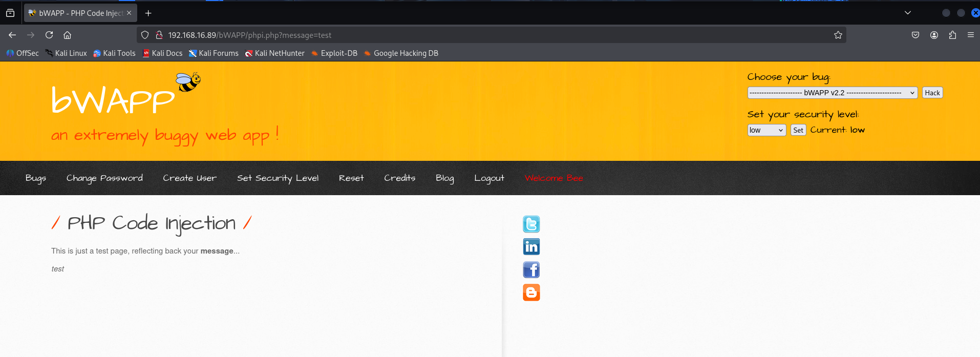Viewport: 980px width, 357px height.
Task: Click Logout in the navigation bar
Action: click(489, 178)
